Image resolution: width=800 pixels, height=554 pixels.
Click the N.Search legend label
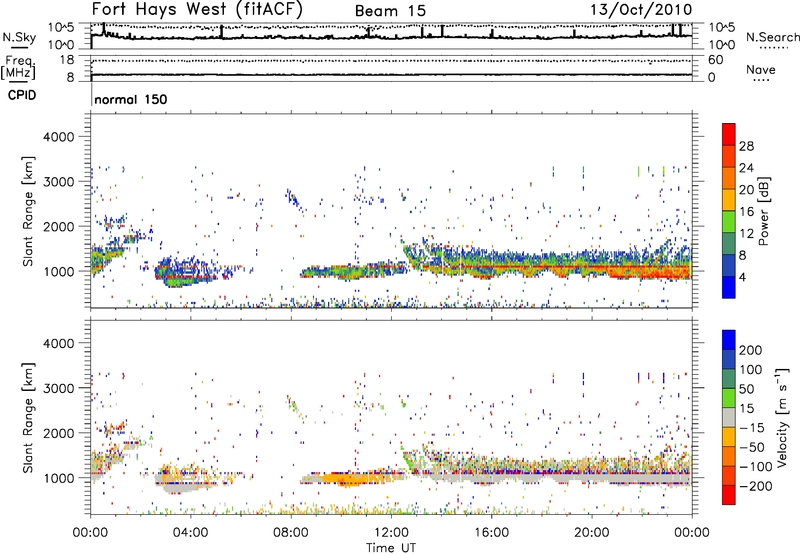pos(772,37)
